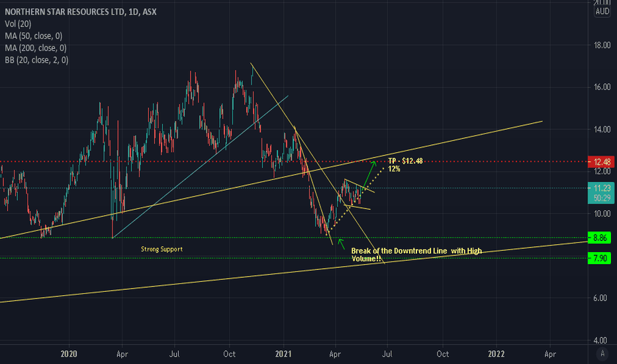Click the 2020 time axis label

(x=69, y=354)
